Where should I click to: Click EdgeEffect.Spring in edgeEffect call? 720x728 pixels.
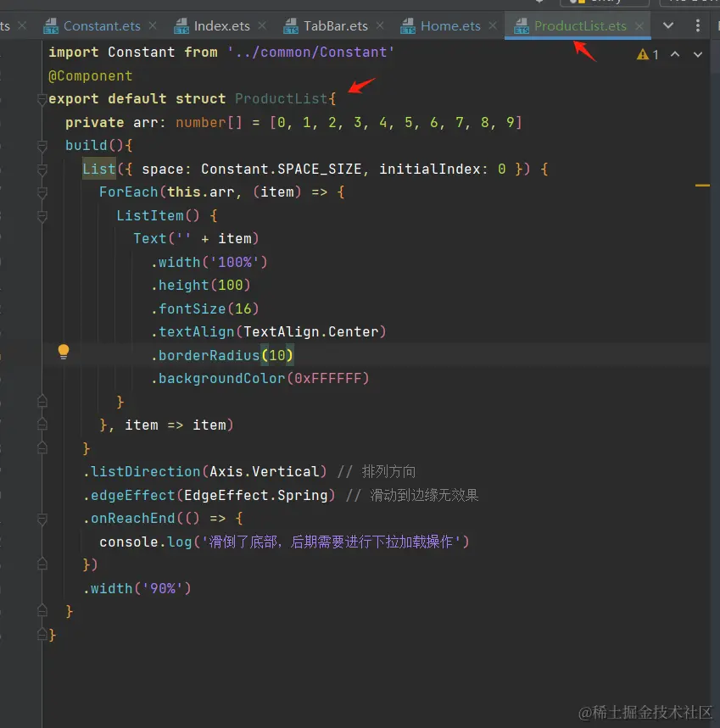pos(256,496)
